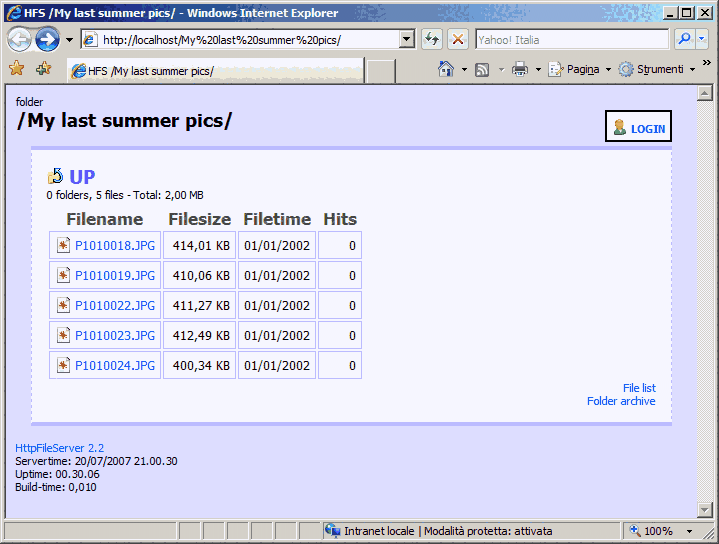Select the 411,27 KB filesize cell
This screenshot has width=719, height=544.
[199, 305]
